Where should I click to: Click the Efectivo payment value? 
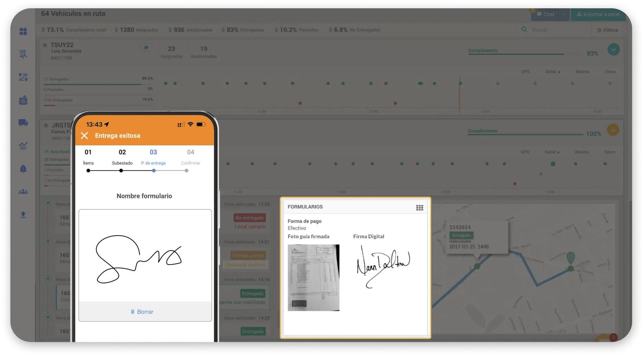297,228
